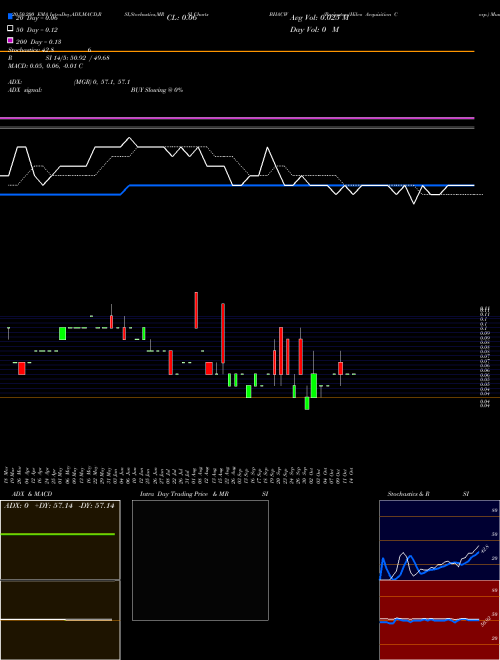The image size is (500, 660).
Task: Click the 'Intra Day Trading Price & MR' title
Action: (184, 494)
